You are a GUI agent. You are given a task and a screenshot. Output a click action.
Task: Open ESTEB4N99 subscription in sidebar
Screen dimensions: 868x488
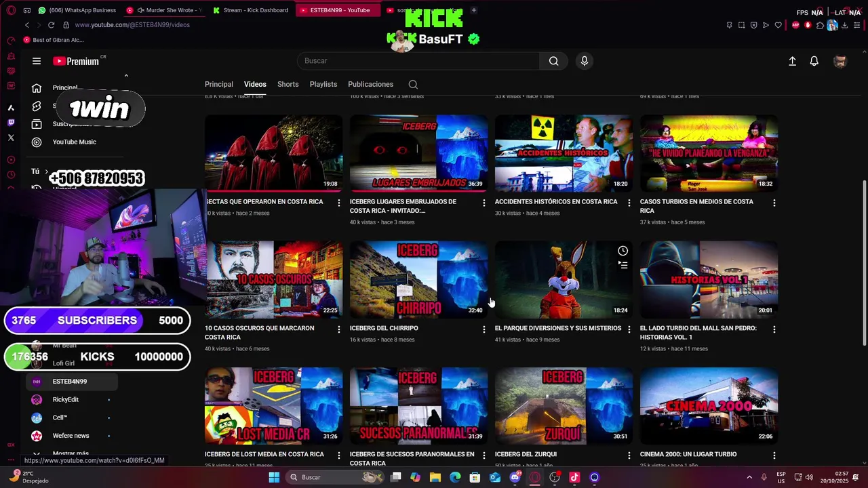[72, 382]
